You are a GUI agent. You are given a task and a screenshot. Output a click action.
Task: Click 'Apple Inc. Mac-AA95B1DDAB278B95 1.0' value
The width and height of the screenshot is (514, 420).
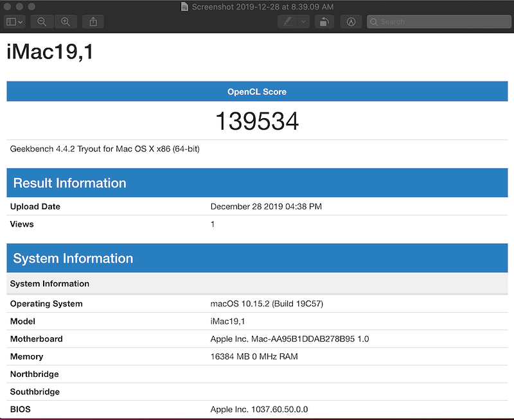click(290, 338)
